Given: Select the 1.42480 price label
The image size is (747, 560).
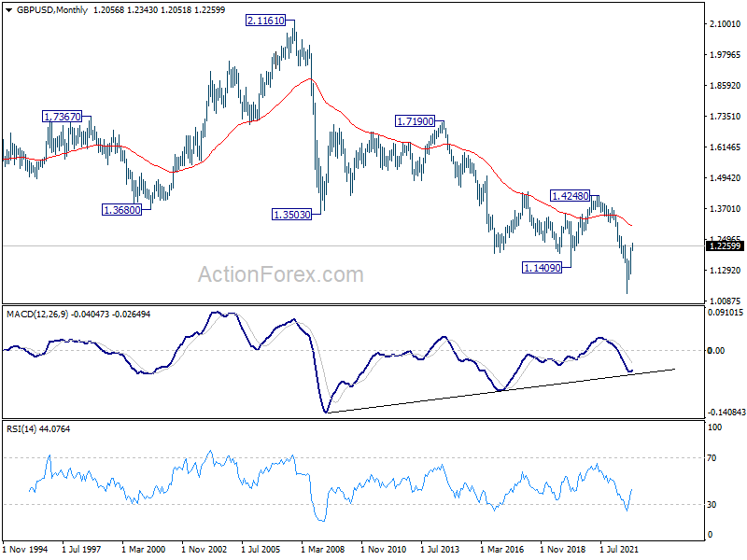Looking at the screenshot, I should [571, 196].
